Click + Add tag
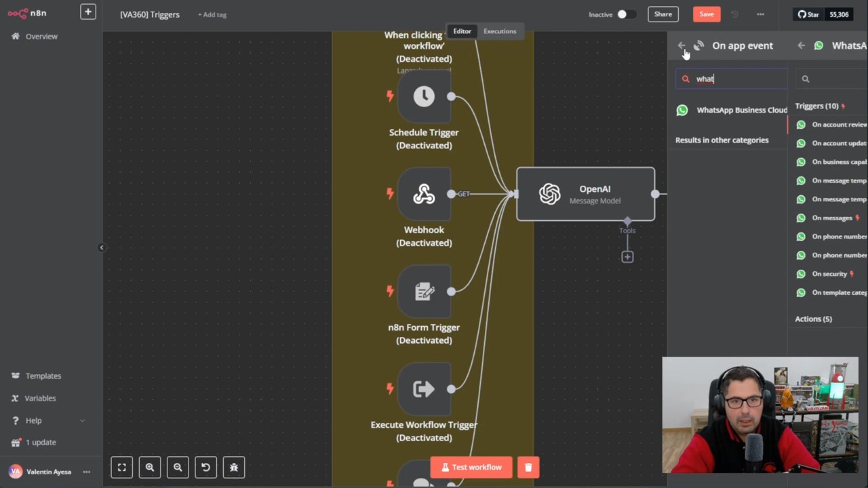Image resolution: width=868 pixels, height=488 pixels. pyautogui.click(x=212, y=14)
